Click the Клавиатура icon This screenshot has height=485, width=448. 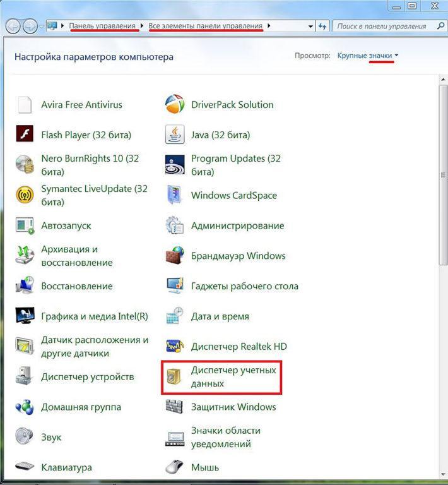25,467
